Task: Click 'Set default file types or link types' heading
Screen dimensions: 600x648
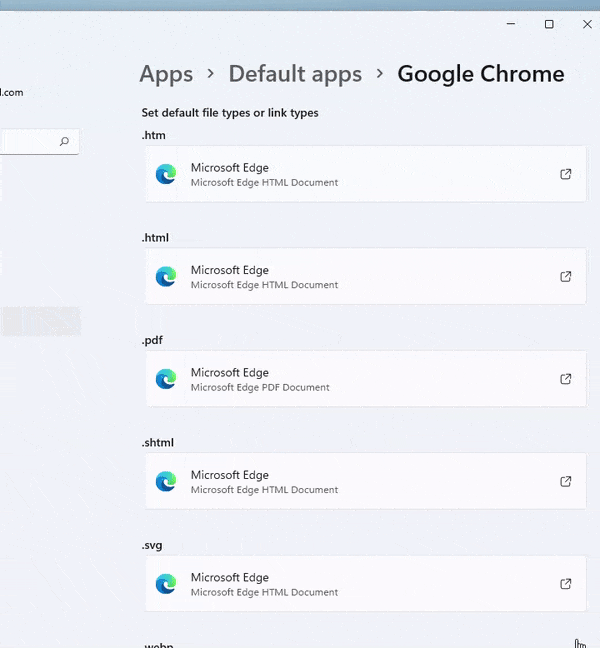Action: [x=230, y=113]
